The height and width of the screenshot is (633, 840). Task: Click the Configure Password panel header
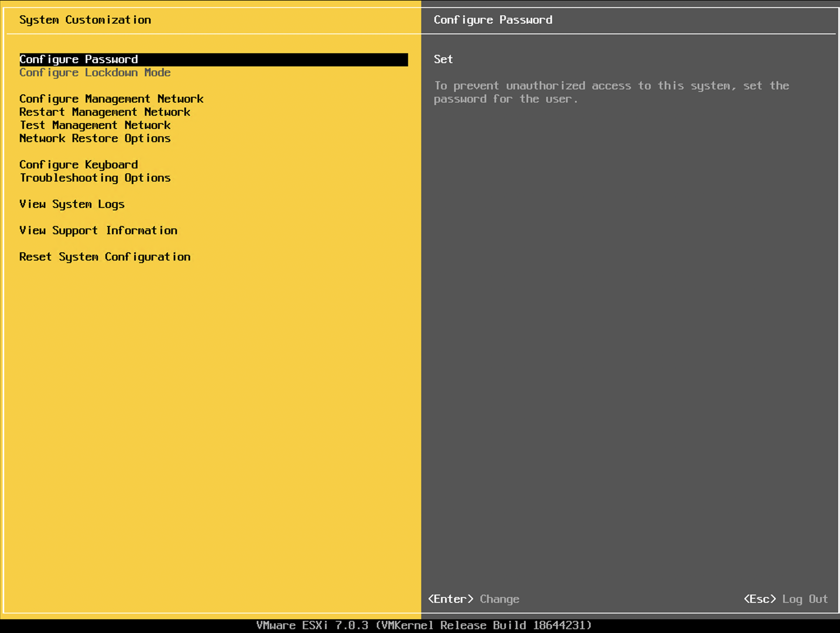tap(493, 19)
